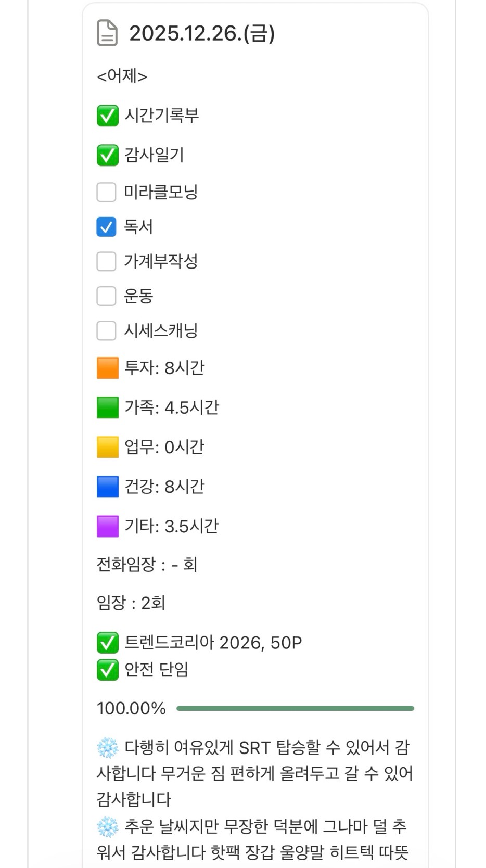486x868 pixels.
Task: Click the snowflake emoji before 추운 날씨지만
Action: 108,827
